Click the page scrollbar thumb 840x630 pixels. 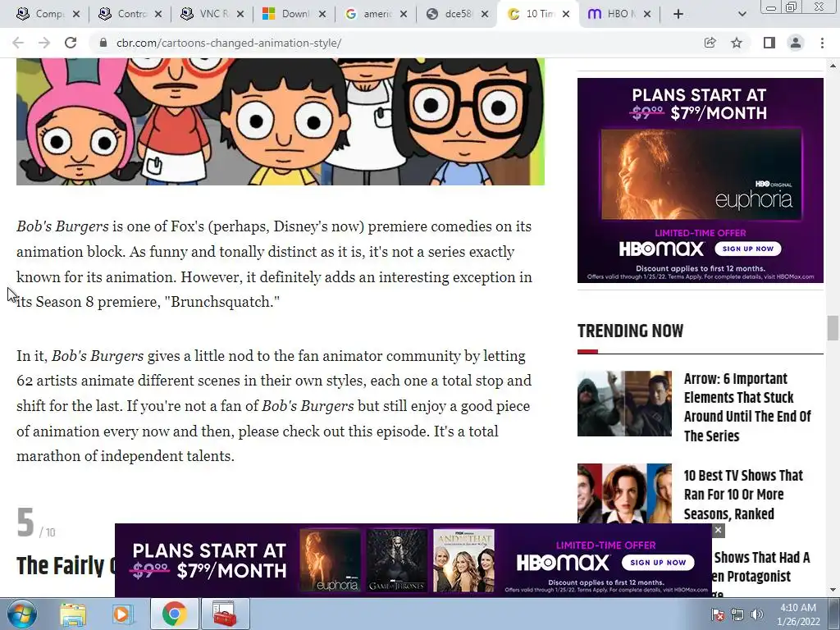(833, 328)
